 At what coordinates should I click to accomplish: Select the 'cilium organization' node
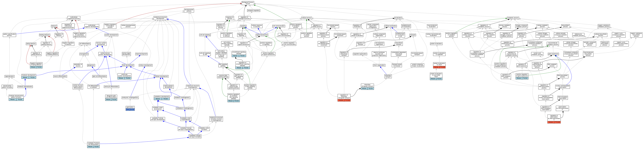tap(379, 65)
